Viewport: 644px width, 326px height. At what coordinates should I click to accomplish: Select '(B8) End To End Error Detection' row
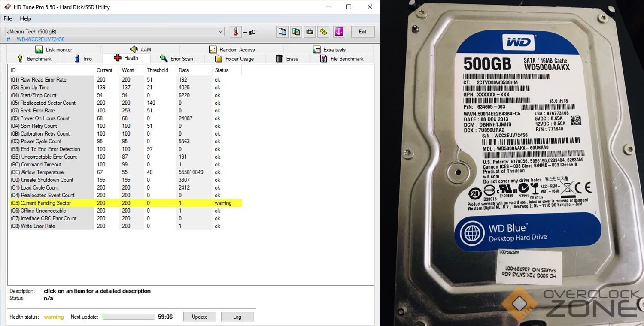coord(125,149)
